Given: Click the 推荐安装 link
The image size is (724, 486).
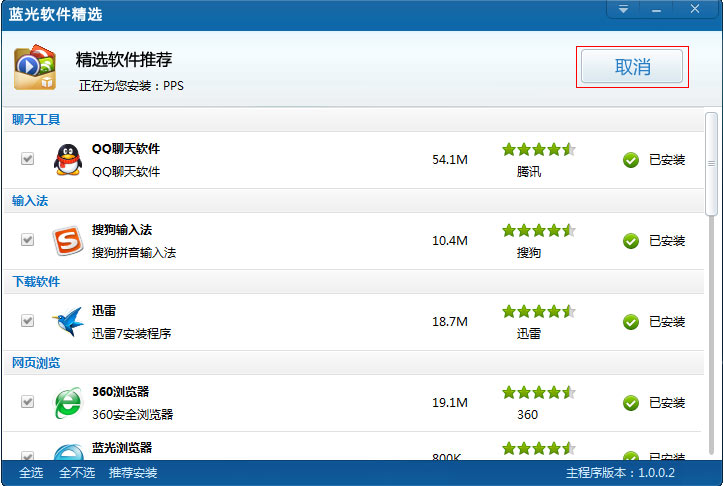Looking at the screenshot, I should tap(133, 473).
